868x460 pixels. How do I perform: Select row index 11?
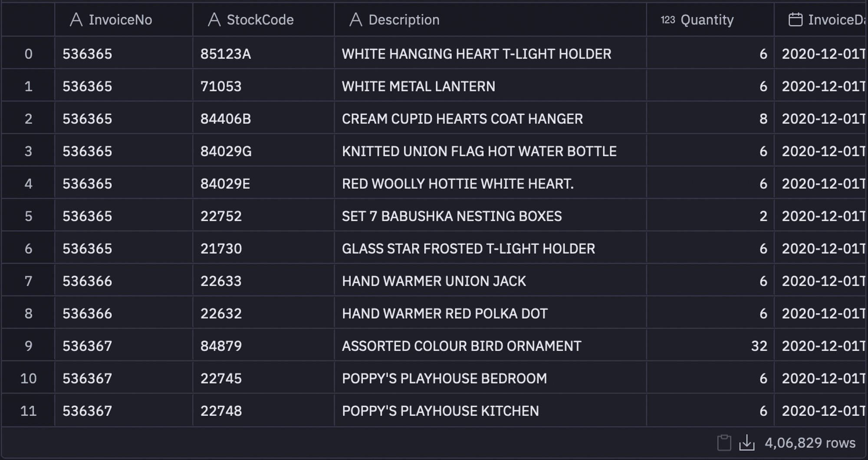coord(28,411)
